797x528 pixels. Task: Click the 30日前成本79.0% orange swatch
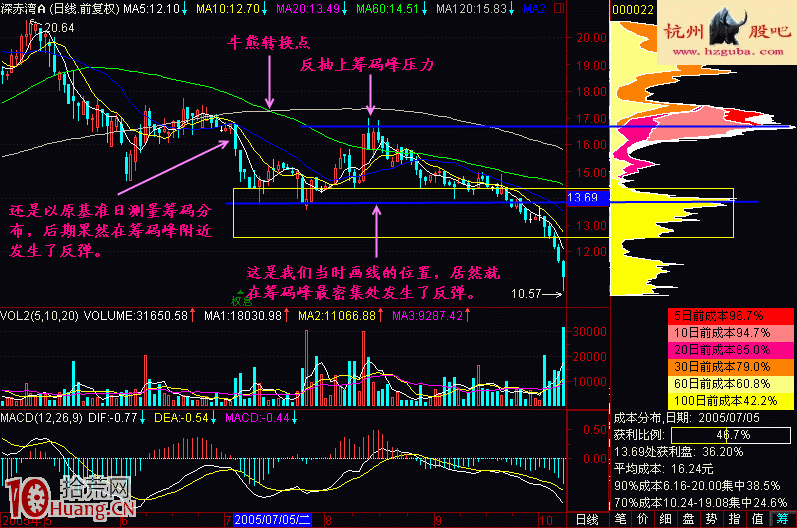tap(730, 366)
